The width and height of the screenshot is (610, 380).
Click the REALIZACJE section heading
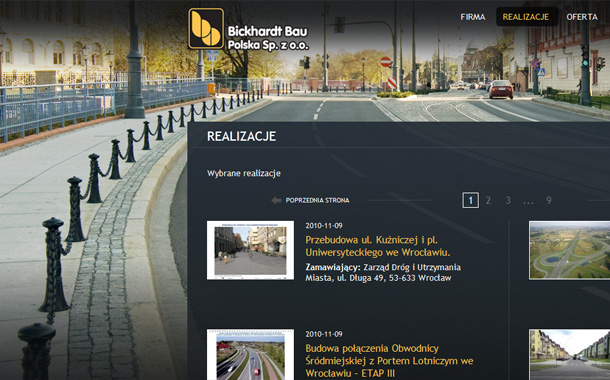(242, 136)
